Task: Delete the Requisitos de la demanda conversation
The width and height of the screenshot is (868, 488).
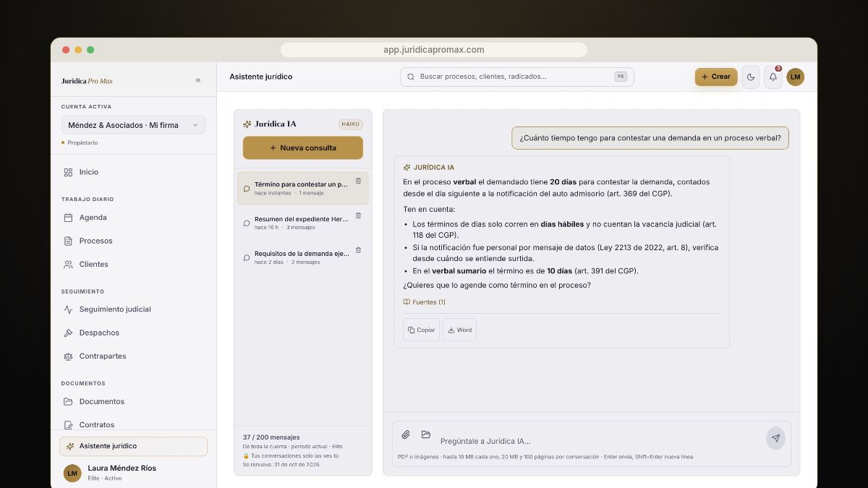Action: [358, 250]
